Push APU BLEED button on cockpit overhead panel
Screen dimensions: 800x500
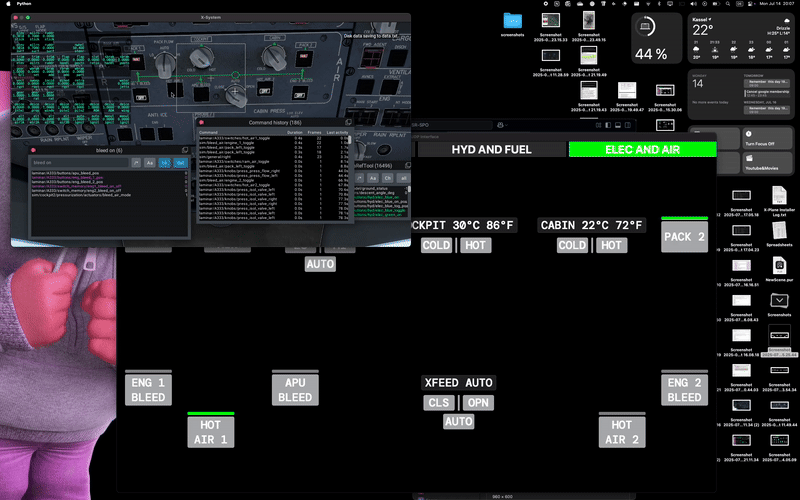[201, 93]
